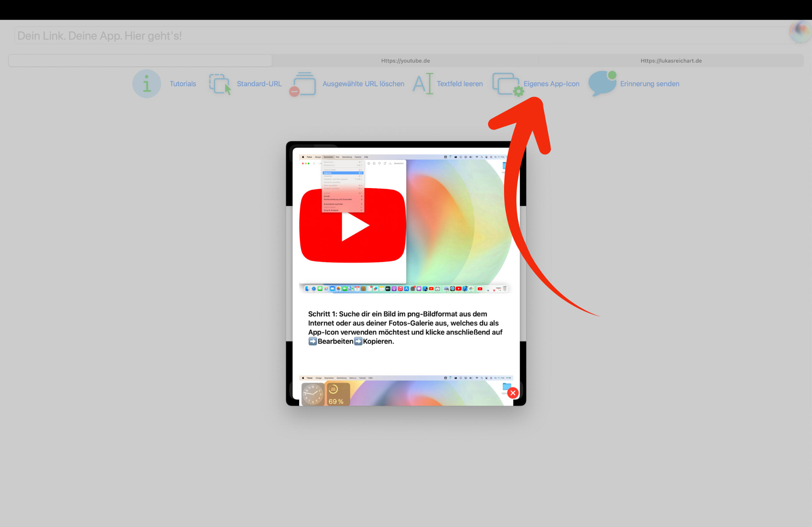Close the tutorial popup with red X
812x527 pixels.
point(513,393)
